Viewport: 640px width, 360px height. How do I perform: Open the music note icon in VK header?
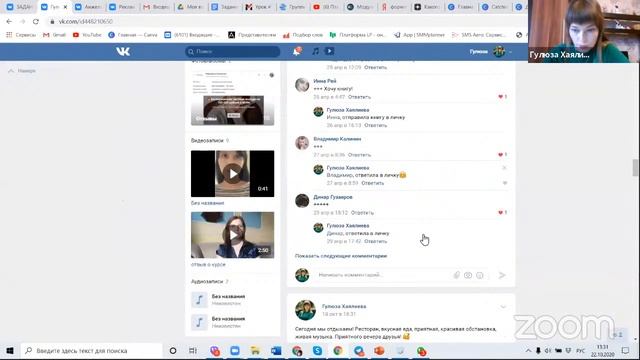pos(316,51)
